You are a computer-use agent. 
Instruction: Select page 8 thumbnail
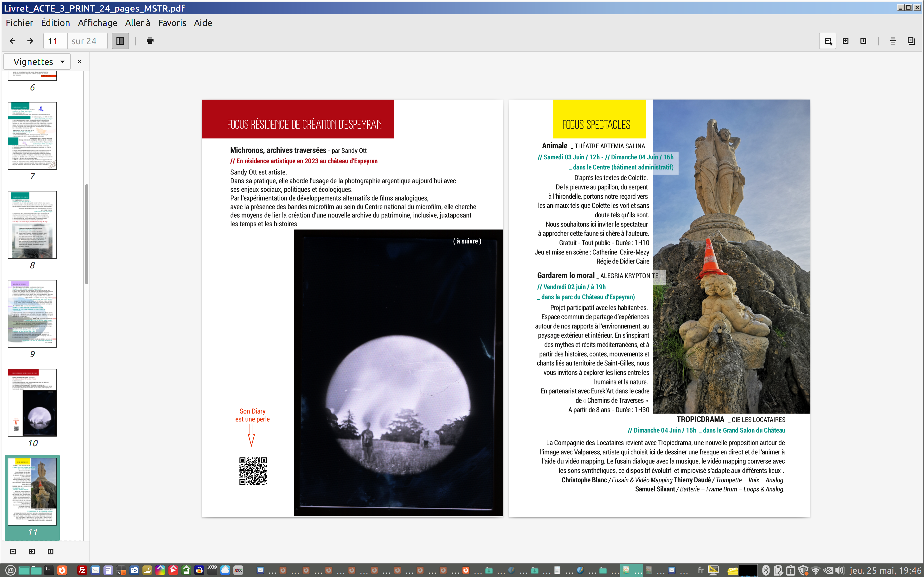pos(32,225)
